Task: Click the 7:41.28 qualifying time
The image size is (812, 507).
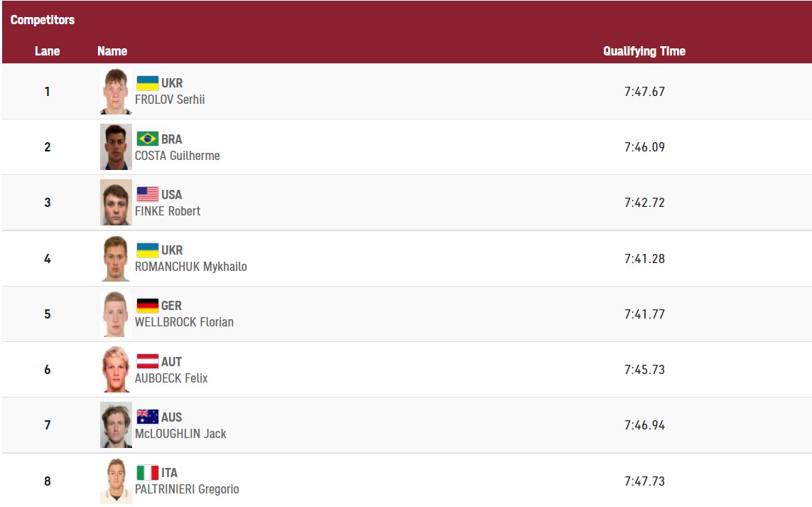Action: pyautogui.click(x=644, y=259)
